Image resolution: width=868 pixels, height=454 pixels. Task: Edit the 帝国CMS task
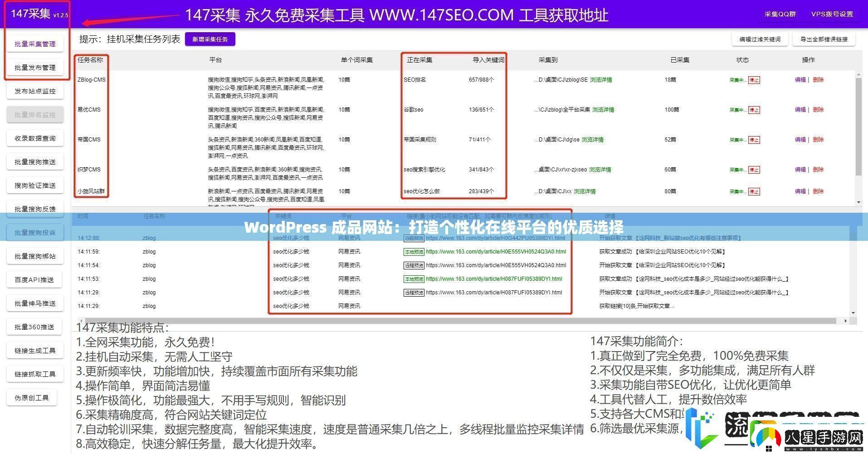click(800, 140)
